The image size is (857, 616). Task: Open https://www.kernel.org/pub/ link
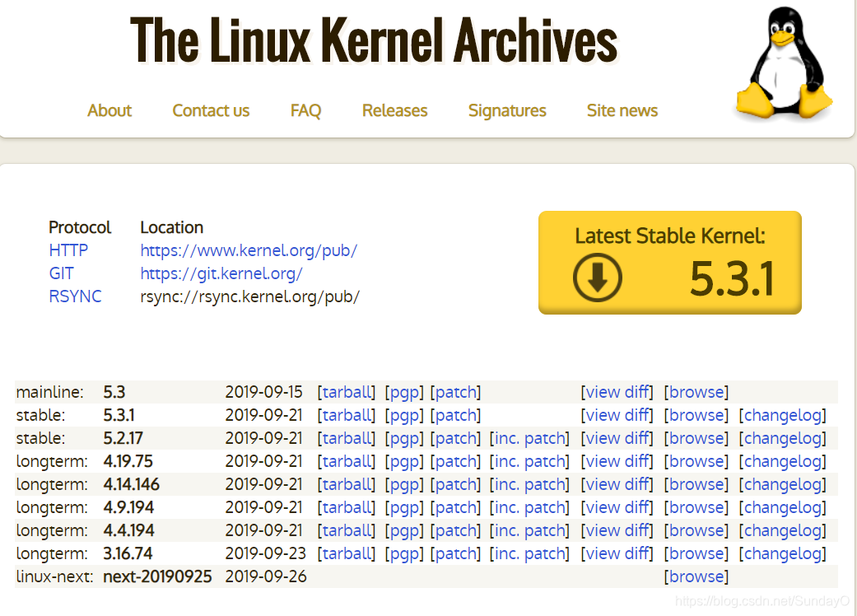(x=249, y=250)
